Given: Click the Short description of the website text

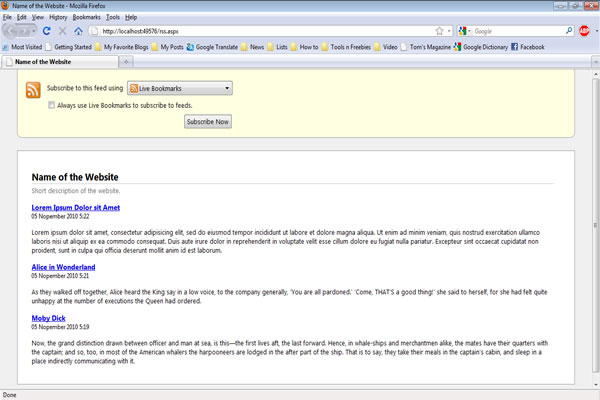Looking at the screenshot, I should coord(76,191).
